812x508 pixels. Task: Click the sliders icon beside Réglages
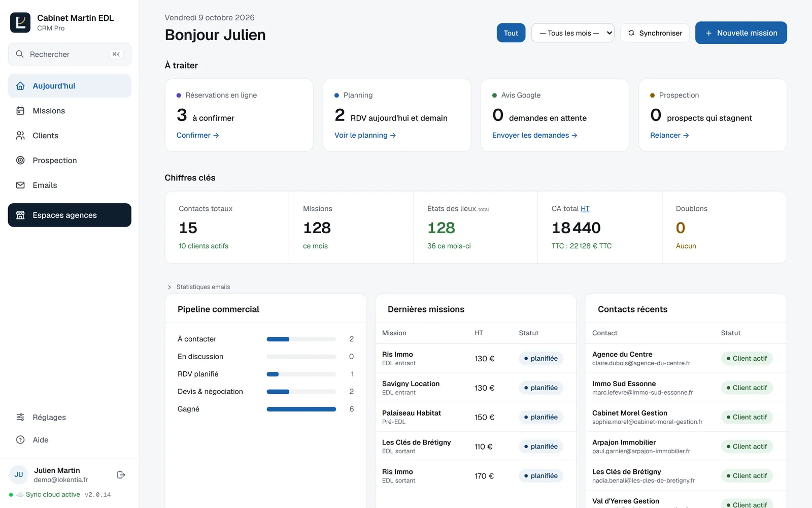(20, 417)
